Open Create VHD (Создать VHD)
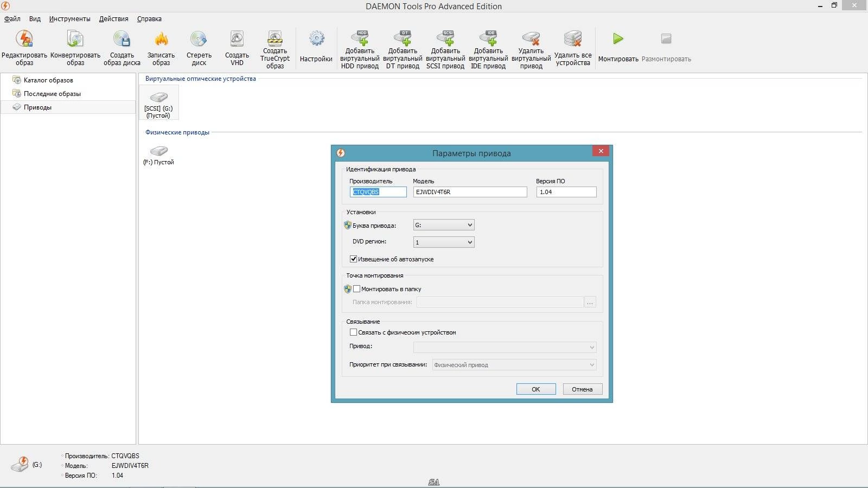 point(237,48)
